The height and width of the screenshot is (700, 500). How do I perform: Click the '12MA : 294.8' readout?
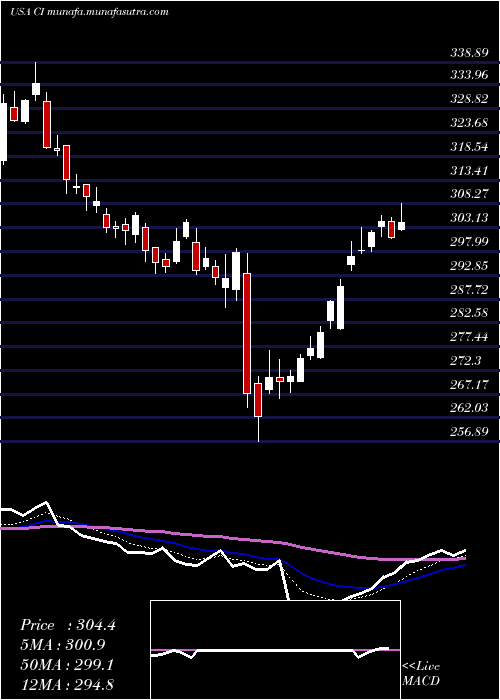tap(67, 685)
